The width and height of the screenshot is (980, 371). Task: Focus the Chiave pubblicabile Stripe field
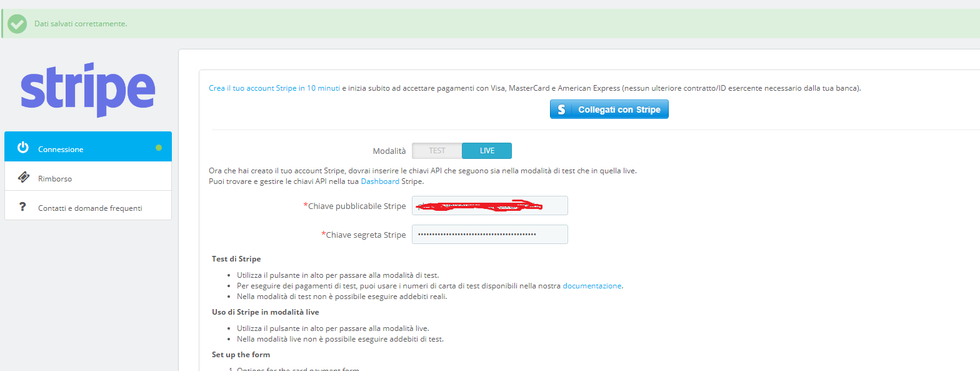pos(490,206)
